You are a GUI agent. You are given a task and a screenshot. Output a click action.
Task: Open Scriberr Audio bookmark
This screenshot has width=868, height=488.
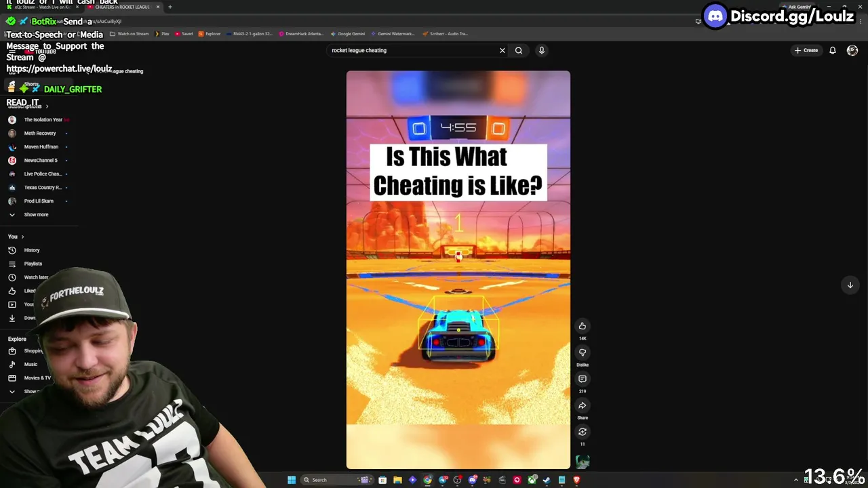(x=445, y=33)
